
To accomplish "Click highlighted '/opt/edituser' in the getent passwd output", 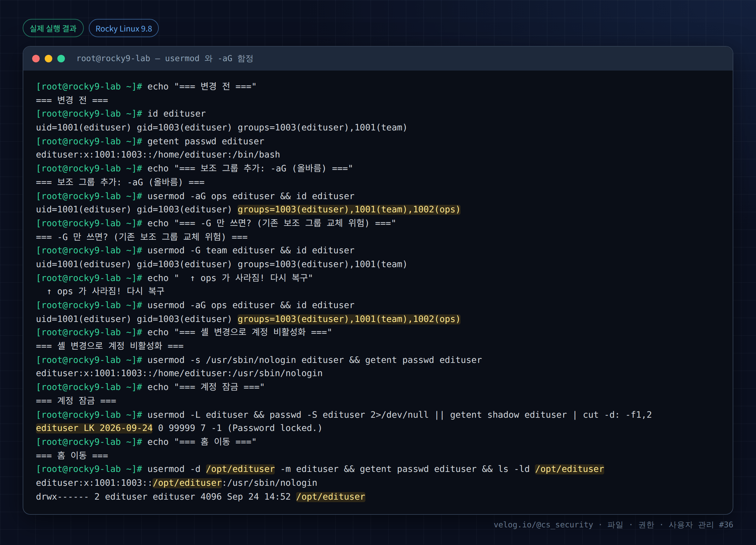I will coord(187,483).
